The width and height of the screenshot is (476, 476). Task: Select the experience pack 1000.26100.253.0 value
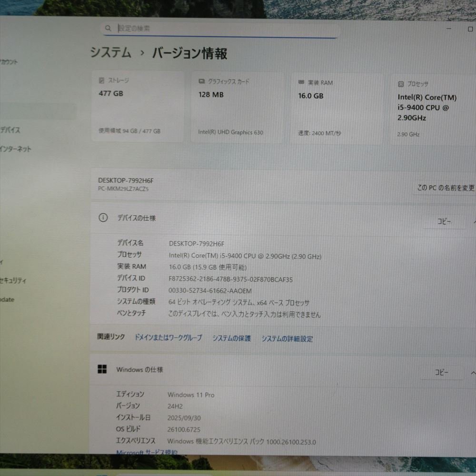[x=242, y=442]
